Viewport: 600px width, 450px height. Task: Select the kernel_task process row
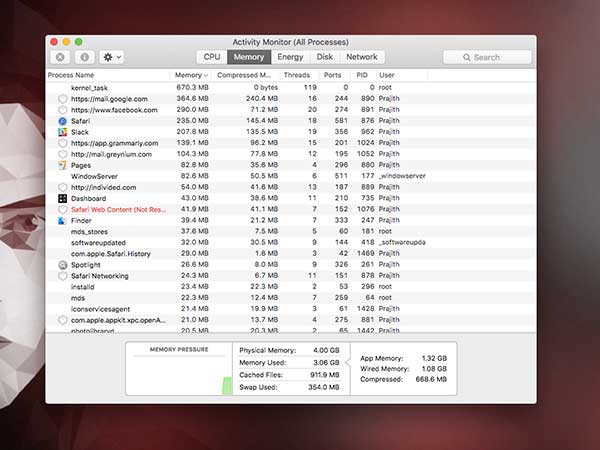[290, 88]
